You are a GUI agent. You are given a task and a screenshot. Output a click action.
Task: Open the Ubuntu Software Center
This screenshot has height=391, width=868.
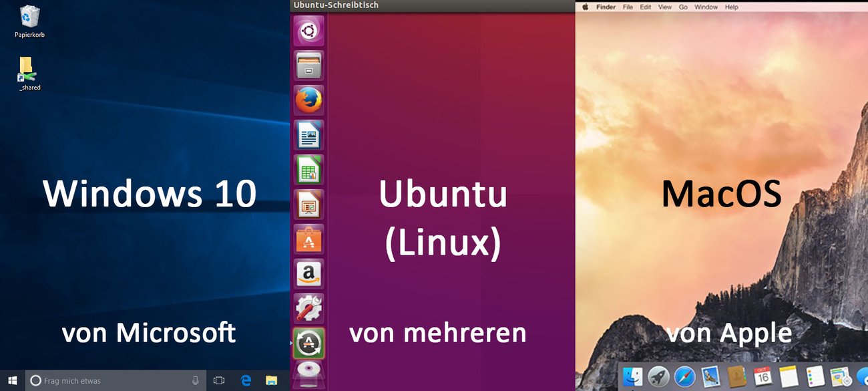pos(308,240)
